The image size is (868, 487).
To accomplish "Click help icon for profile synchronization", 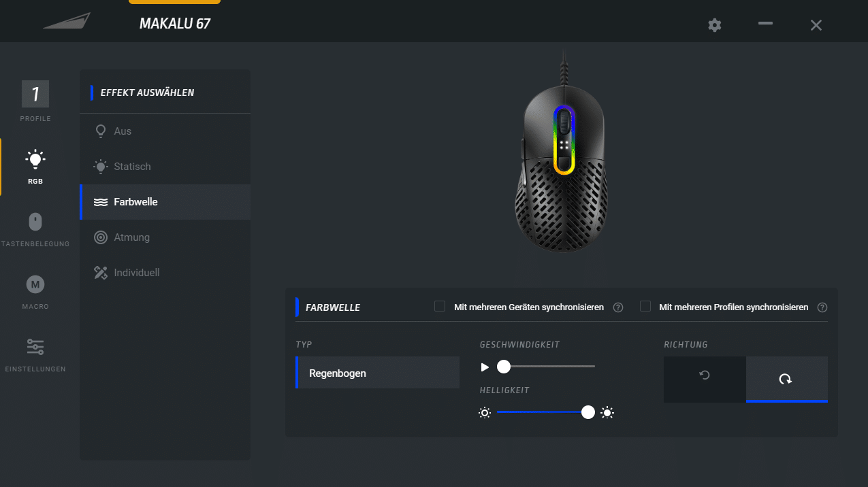I will click(x=822, y=307).
